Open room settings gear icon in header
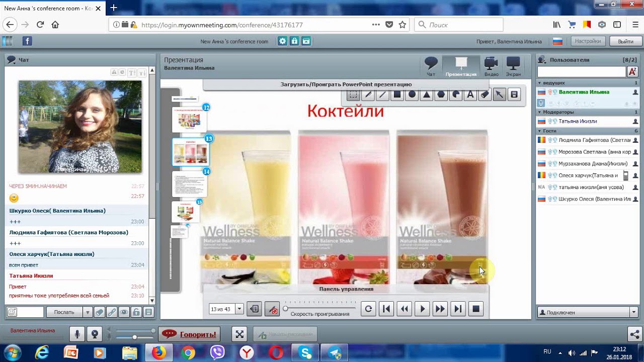 pyautogui.click(x=283, y=41)
